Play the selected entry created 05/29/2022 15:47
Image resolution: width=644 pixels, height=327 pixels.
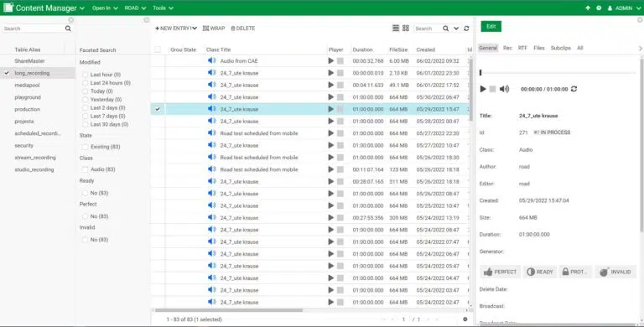[331, 109]
